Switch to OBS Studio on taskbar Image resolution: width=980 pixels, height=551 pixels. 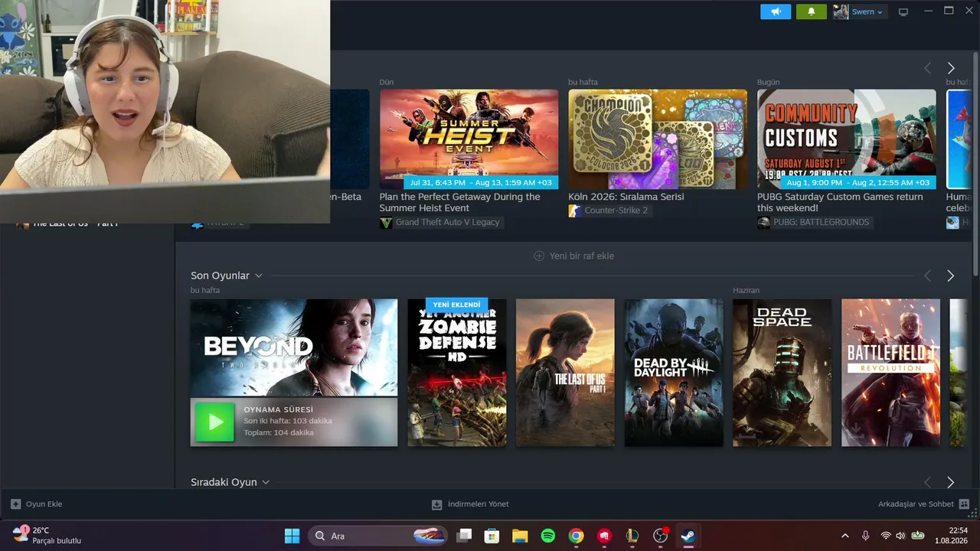pos(661,536)
